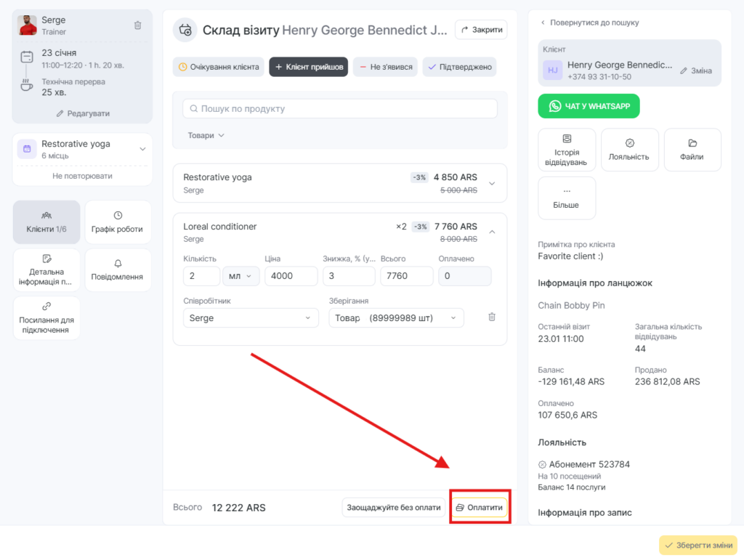This screenshot has width=744, height=560.
Task: Open the employee dropdown showing Serge
Action: pyautogui.click(x=250, y=318)
